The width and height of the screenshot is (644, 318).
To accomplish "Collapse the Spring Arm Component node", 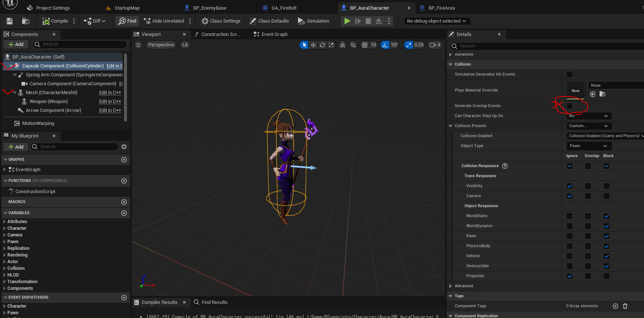I will (15, 75).
